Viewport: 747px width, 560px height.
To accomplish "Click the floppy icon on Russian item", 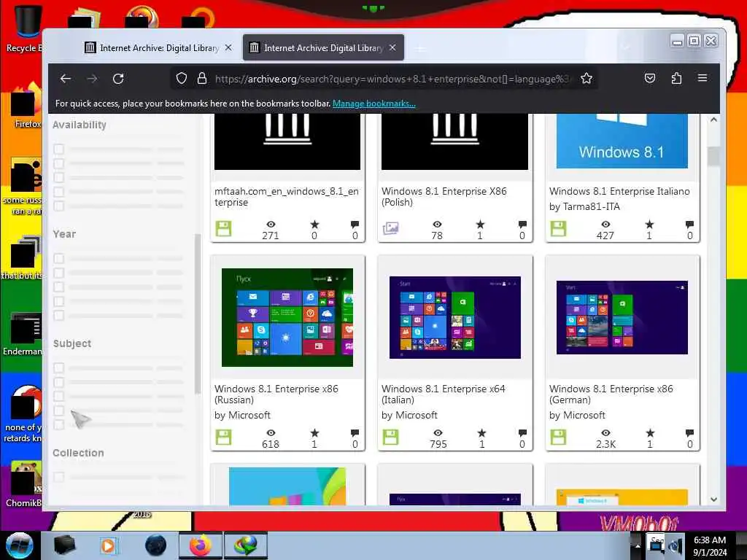I will pyautogui.click(x=223, y=437).
